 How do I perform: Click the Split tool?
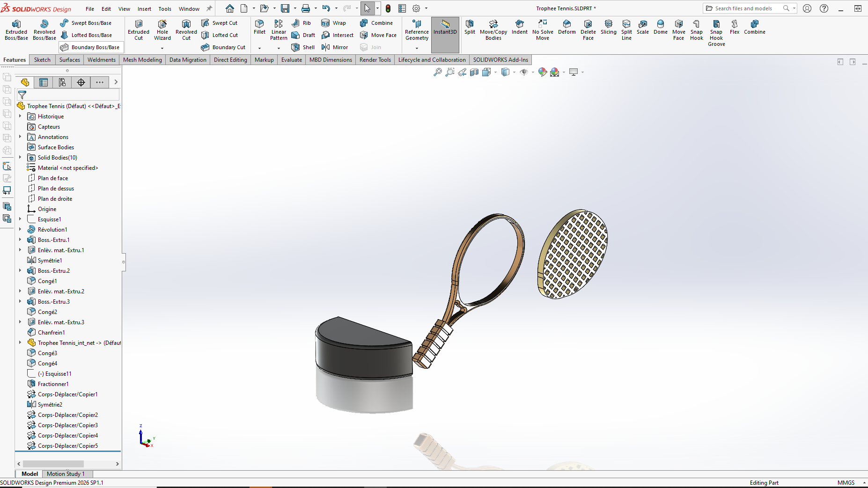pos(470,27)
